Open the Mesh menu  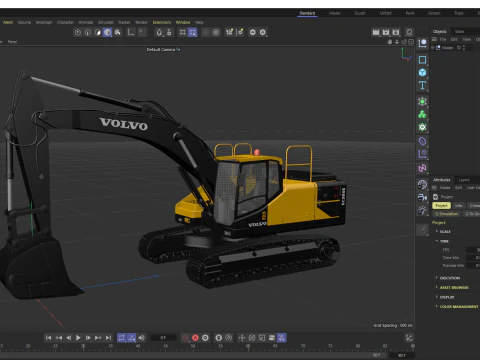click(8, 22)
